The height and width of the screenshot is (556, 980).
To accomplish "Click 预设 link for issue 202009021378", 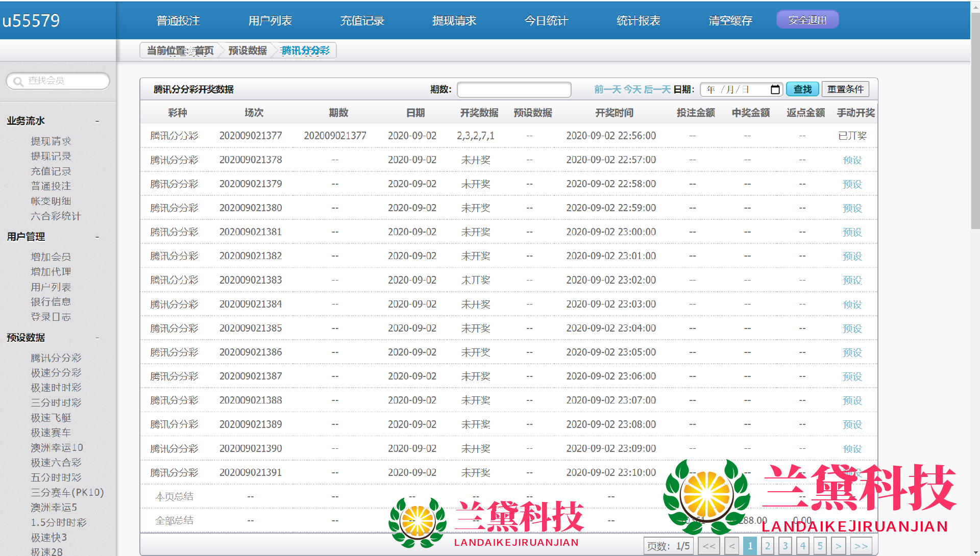I will point(852,160).
